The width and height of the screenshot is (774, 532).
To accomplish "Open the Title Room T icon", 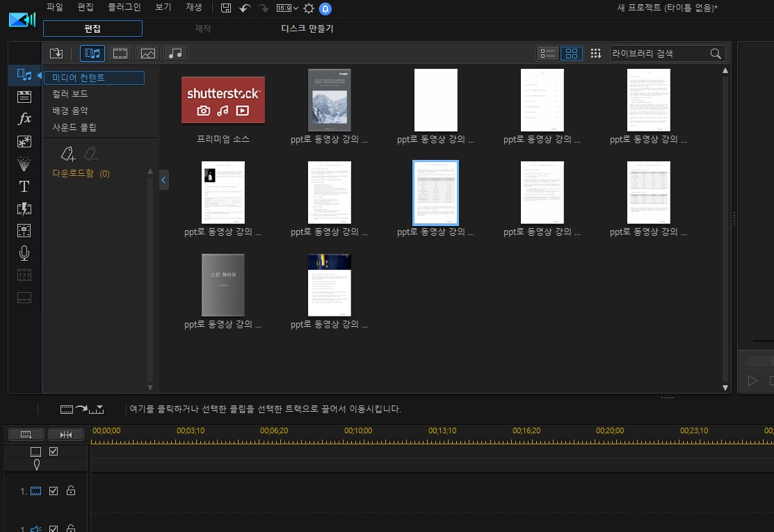I will coord(24,186).
